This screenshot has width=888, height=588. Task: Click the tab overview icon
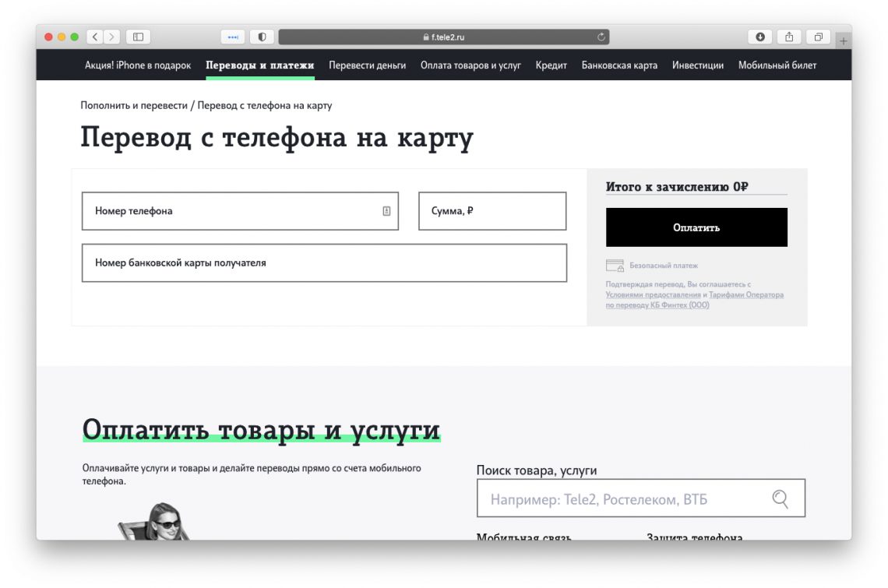point(819,36)
